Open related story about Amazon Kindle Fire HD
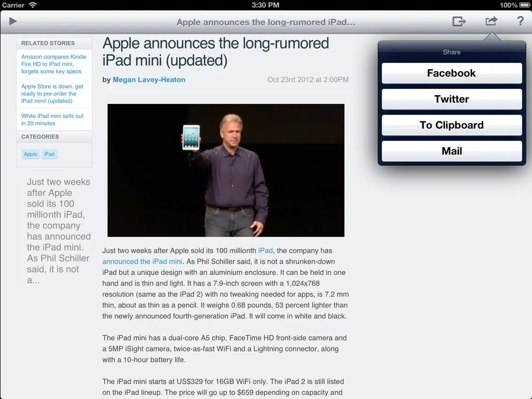The image size is (532, 399). click(x=53, y=64)
